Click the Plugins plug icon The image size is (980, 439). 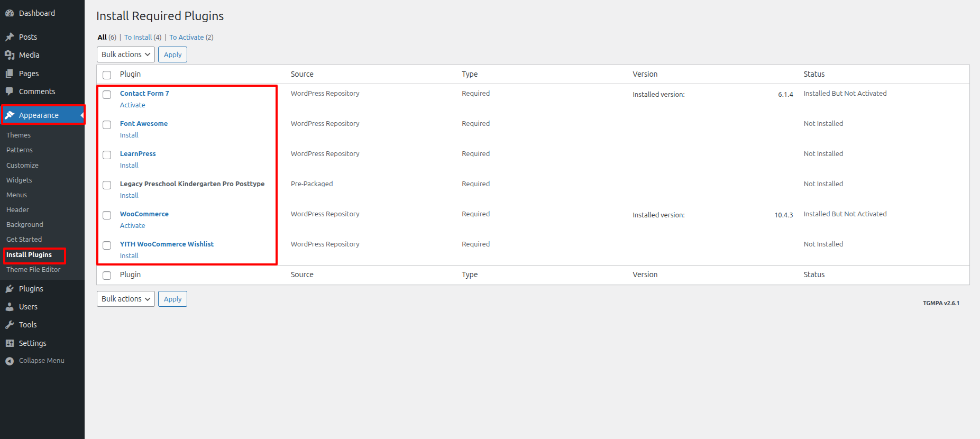pos(10,289)
